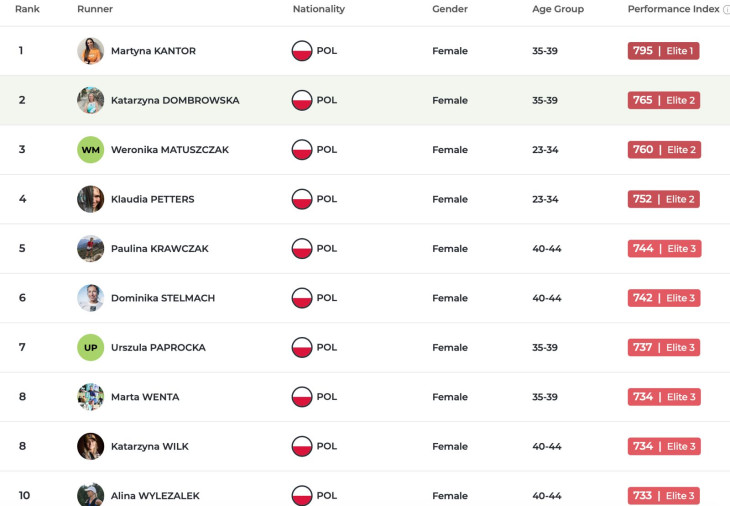Click the Nationality column header
This screenshot has width=730, height=506.
point(318,9)
